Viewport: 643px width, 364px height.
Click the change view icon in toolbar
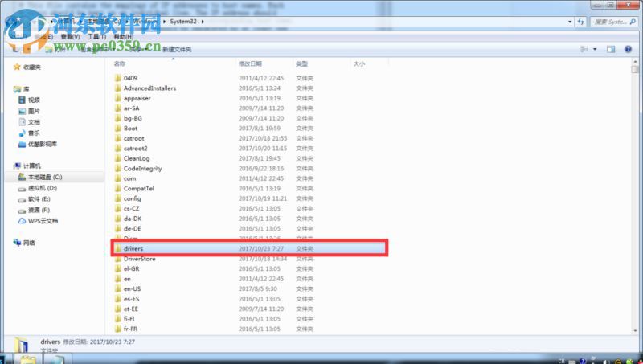(584, 49)
